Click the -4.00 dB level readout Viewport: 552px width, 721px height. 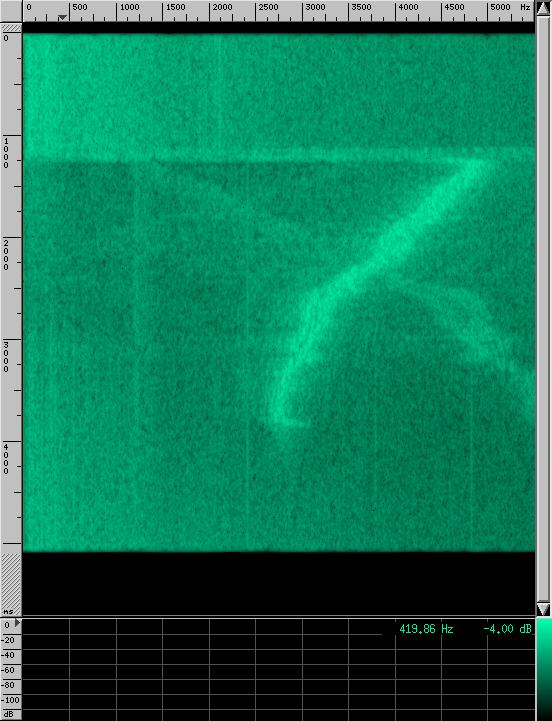click(x=508, y=629)
